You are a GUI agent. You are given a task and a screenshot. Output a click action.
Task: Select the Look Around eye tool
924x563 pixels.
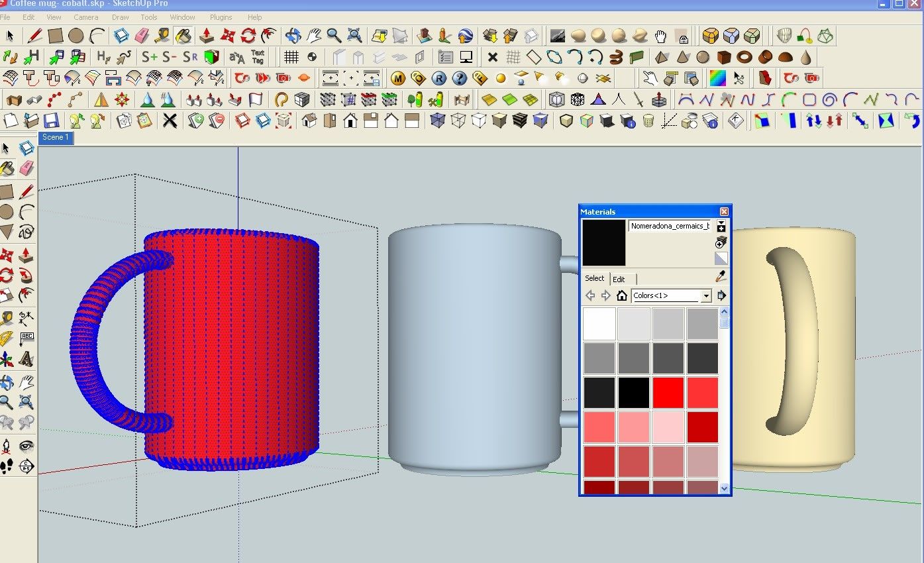[x=26, y=445]
